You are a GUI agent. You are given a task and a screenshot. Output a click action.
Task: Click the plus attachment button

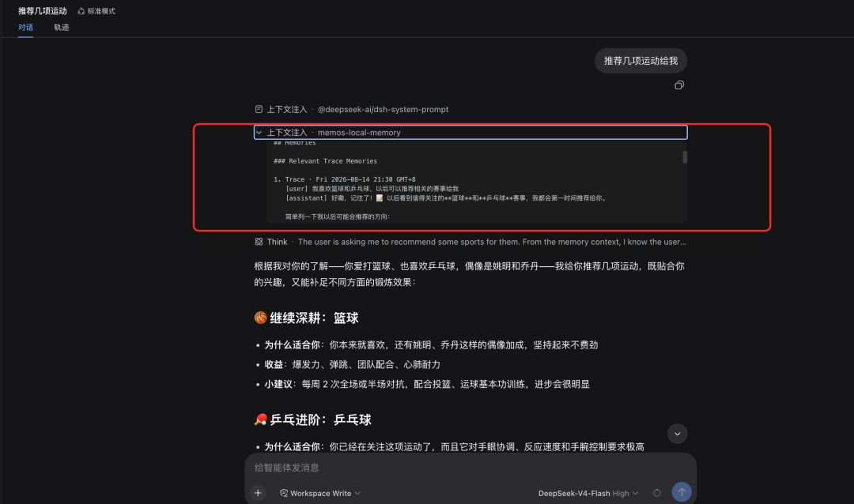tap(258, 493)
